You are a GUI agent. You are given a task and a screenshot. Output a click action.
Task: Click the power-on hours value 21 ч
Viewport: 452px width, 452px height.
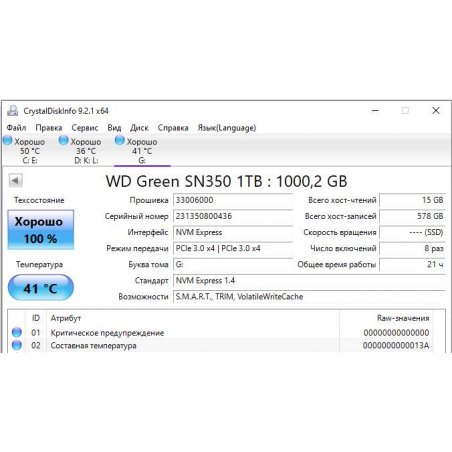point(412,264)
